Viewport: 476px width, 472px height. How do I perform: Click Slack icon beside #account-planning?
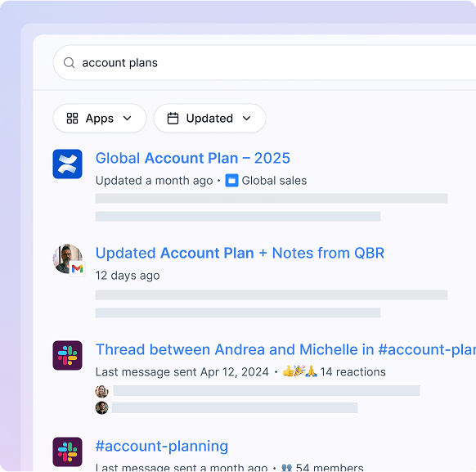pyautogui.click(x=67, y=452)
